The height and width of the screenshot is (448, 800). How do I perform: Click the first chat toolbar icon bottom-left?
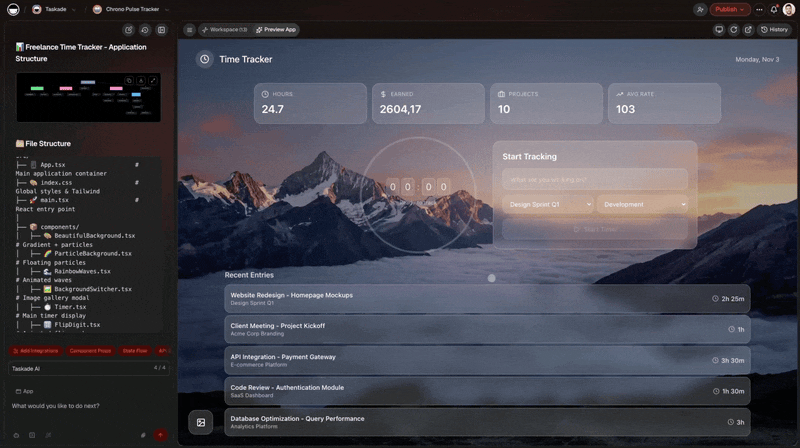[16, 435]
